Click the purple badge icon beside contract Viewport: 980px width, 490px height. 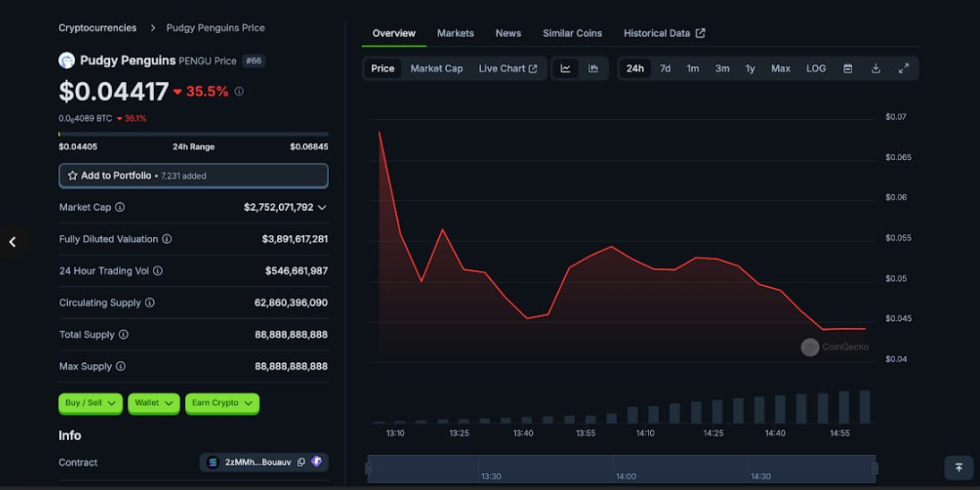(x=317, y=462)
